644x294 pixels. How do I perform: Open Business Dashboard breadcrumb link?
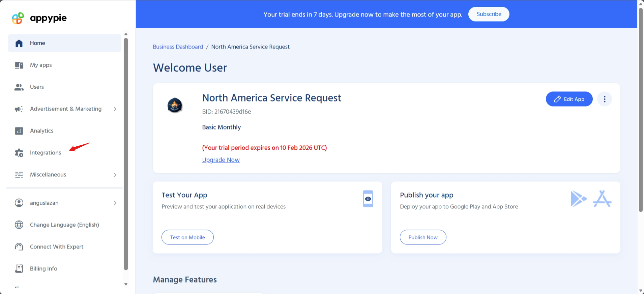pos(178,47)
